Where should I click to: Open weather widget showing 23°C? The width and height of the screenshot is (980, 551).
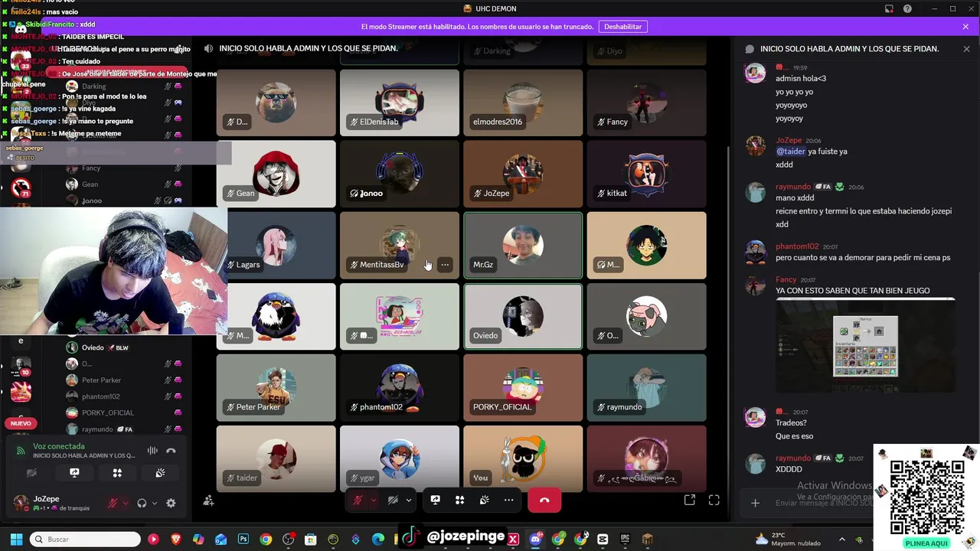[789, 540]
